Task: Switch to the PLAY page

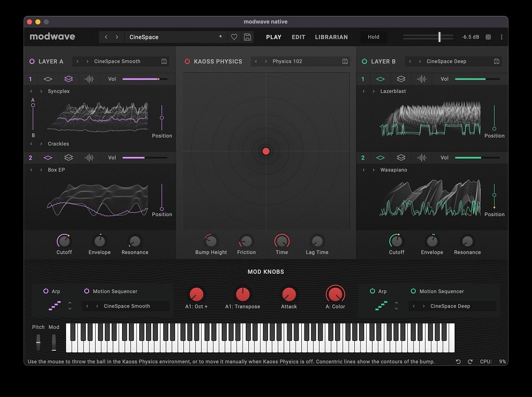Action: click(274, 37)
